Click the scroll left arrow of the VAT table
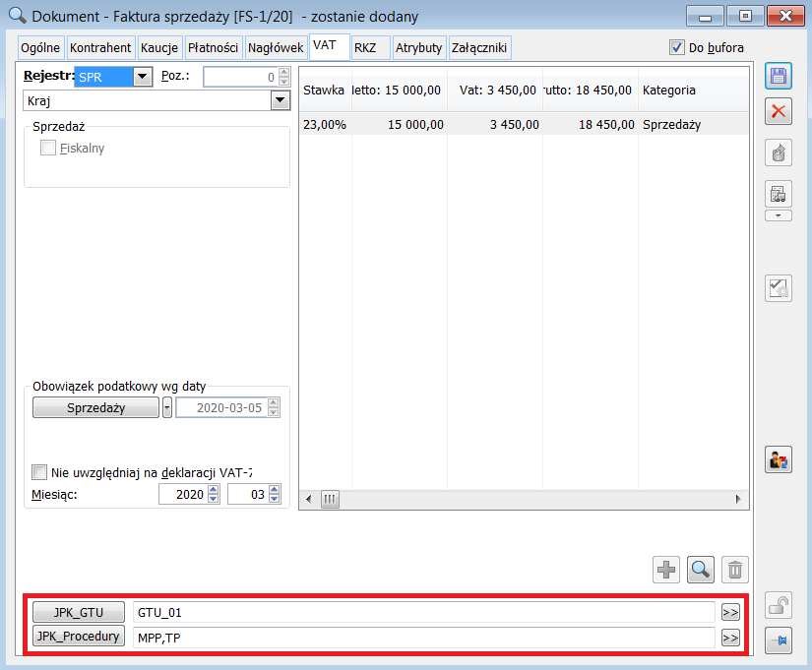Screen dimensions: 812x670 coord(309,500)
